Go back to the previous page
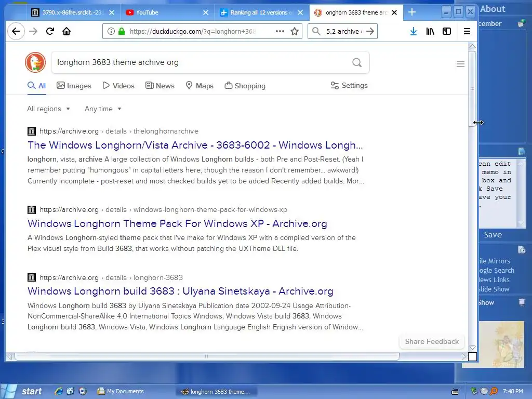The width and height of the screenshot is (532, 399). click(x=16, y=32)
